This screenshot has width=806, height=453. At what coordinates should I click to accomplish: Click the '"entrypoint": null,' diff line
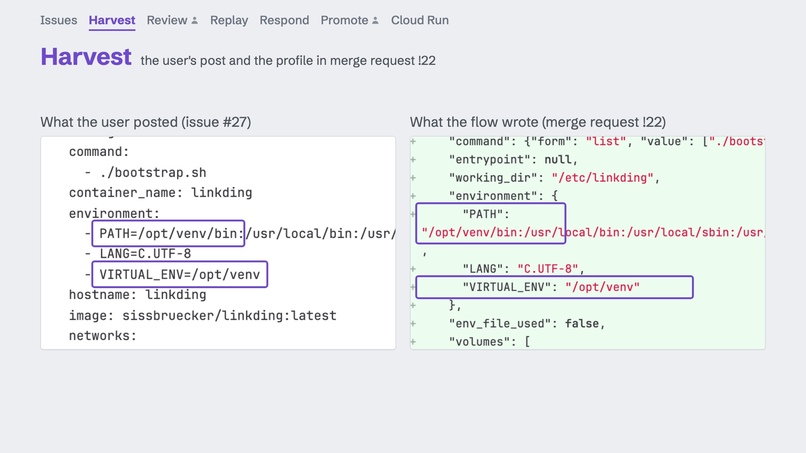pos(513,159)
